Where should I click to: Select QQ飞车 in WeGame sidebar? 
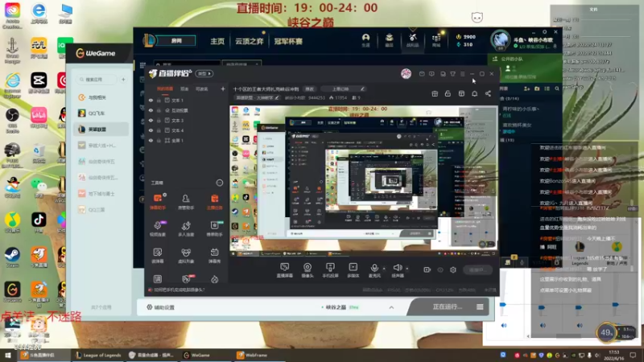(x=101, y=113)
